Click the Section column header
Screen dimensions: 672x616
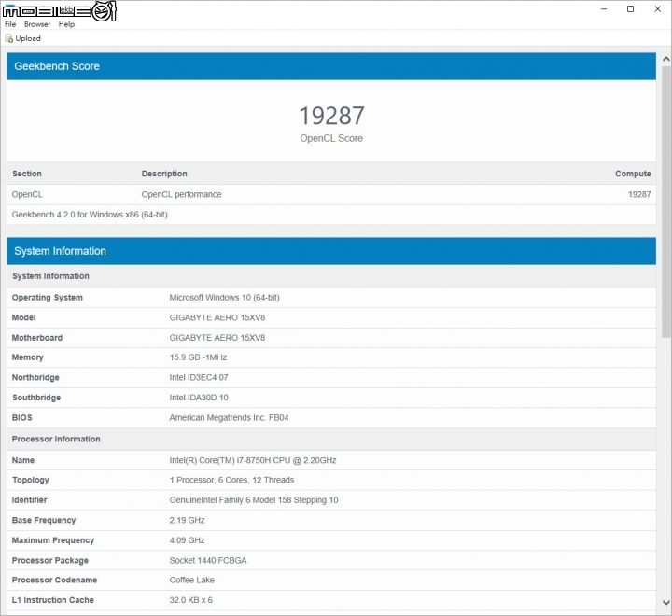pos(27,174)
